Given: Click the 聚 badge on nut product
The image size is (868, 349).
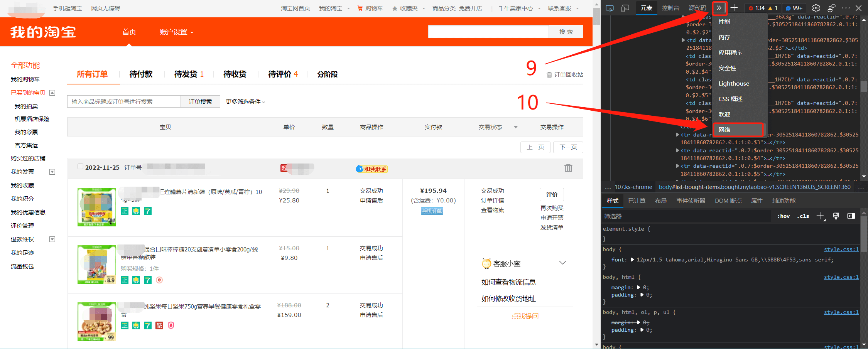Looking at the screenshot, I should 159,325.
